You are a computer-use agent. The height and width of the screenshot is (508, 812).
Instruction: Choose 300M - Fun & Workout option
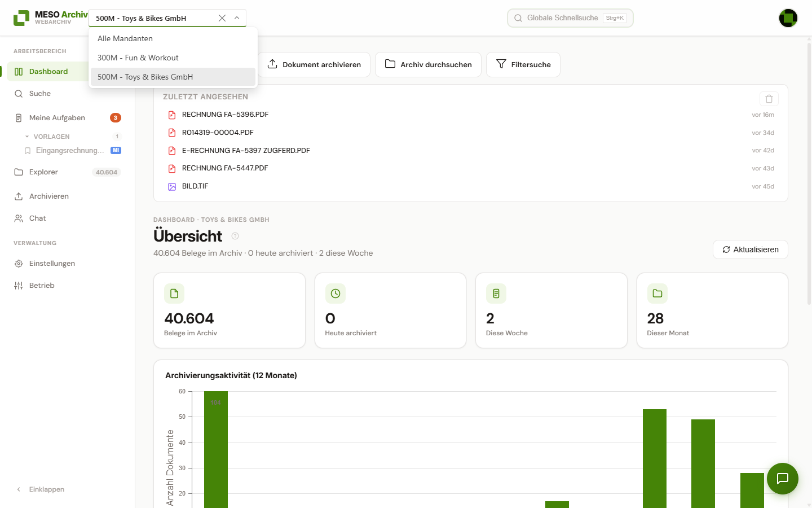pos(173,58)
